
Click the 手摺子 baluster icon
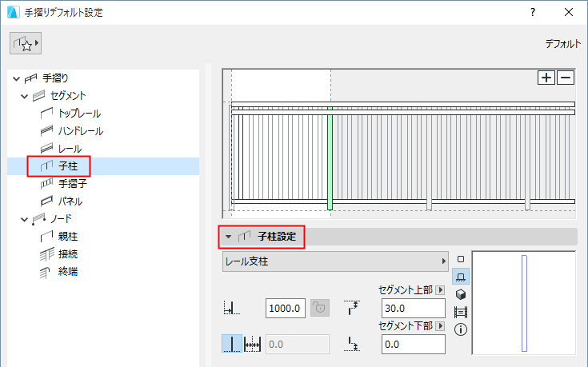point(46,184)
